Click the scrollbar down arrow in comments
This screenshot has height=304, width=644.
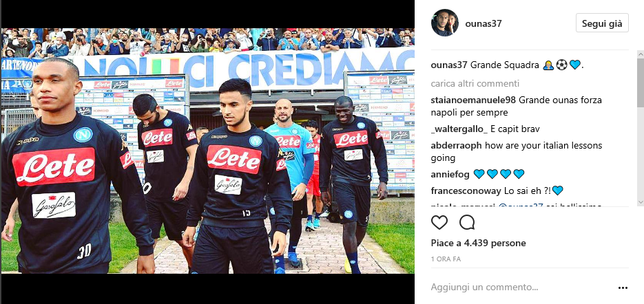(641, 202)
